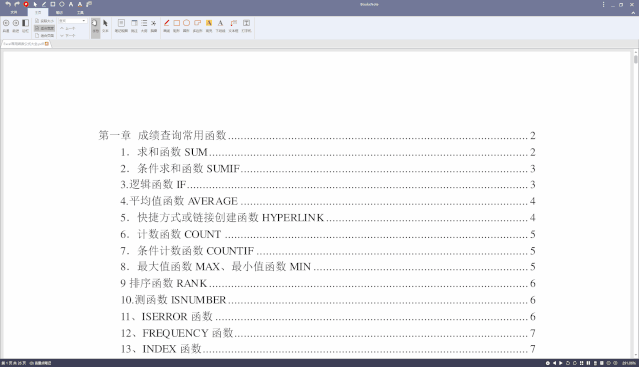This screenshot has width=639, height=367.
Task: Select the typewriter text tool
Action: pos(247,26)
